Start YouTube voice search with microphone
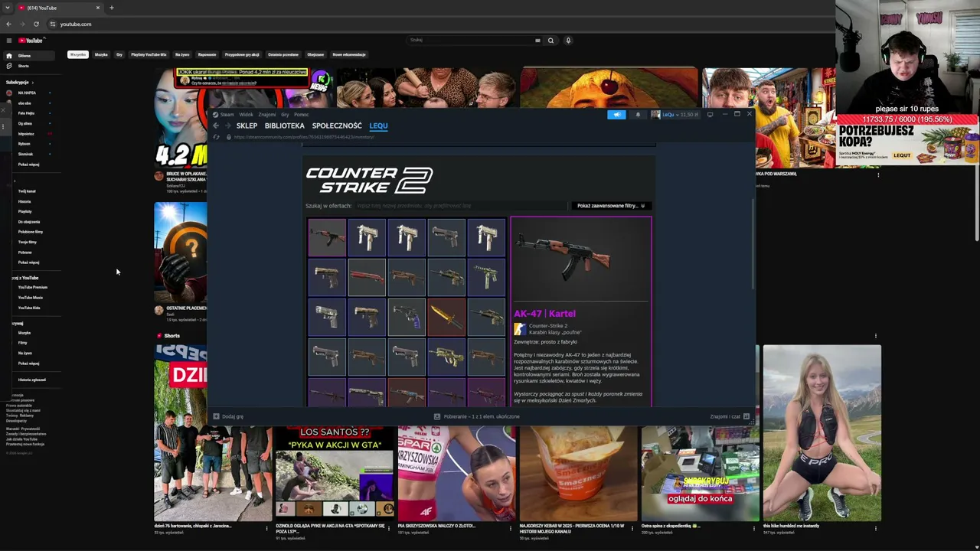Viewport: 980px width, 551px height. pyautogui.click(x=568, y=41)
